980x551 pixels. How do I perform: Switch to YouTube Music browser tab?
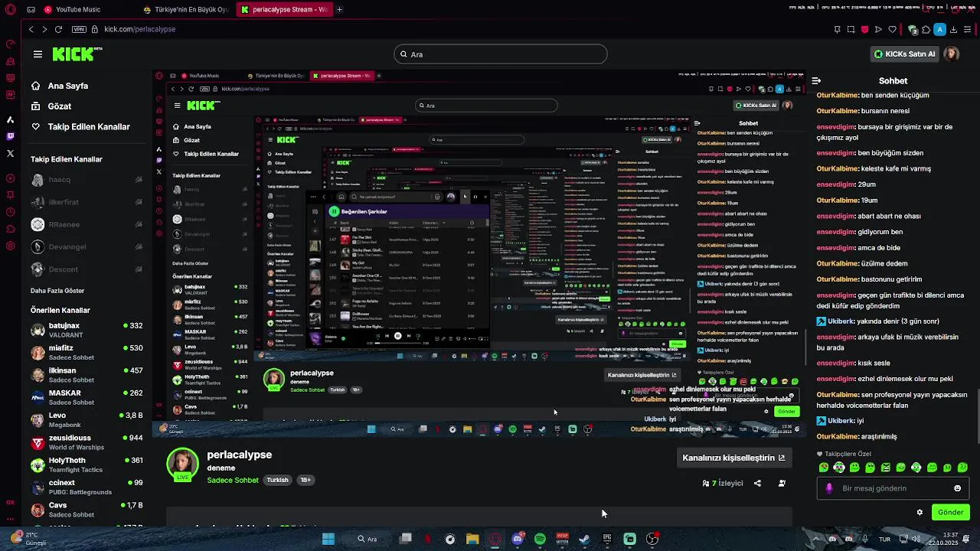click(87, 10)
